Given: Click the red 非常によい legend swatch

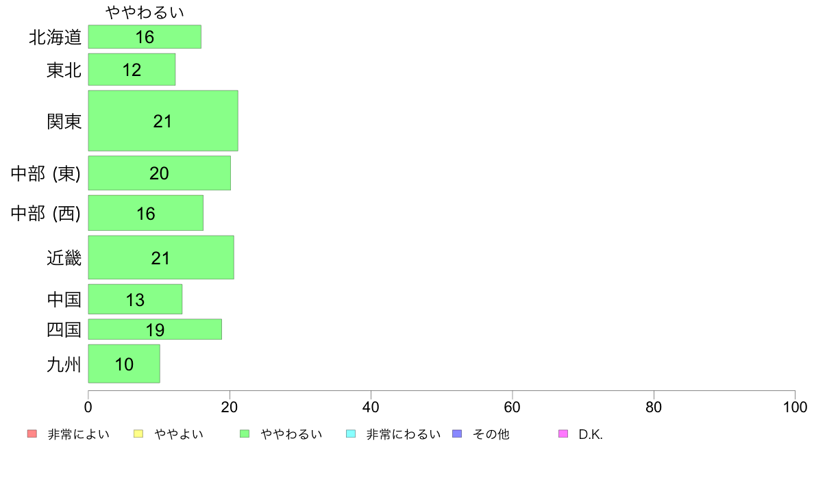Looking at the screenshot, I should tap(32, 434).
